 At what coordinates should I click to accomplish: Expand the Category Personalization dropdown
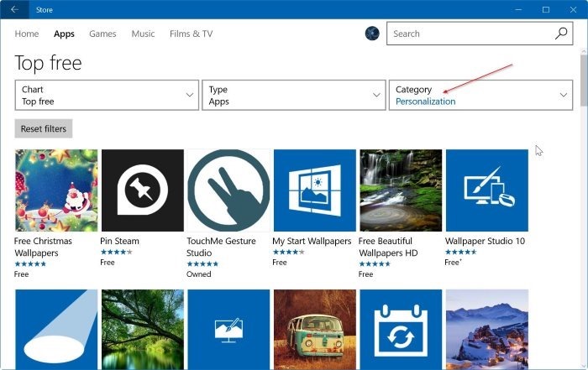click(x=480, y=95)
